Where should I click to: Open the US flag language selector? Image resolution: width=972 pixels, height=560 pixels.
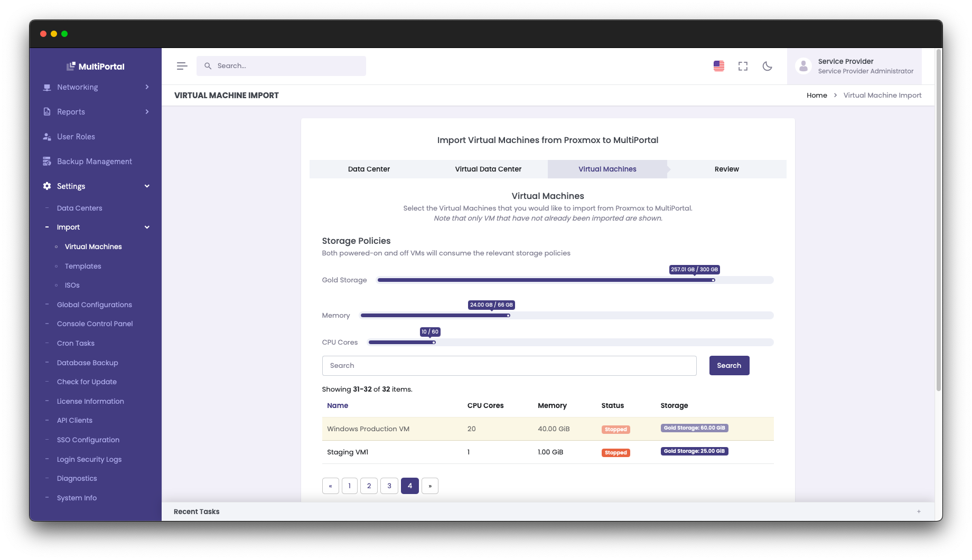point(718,66)
